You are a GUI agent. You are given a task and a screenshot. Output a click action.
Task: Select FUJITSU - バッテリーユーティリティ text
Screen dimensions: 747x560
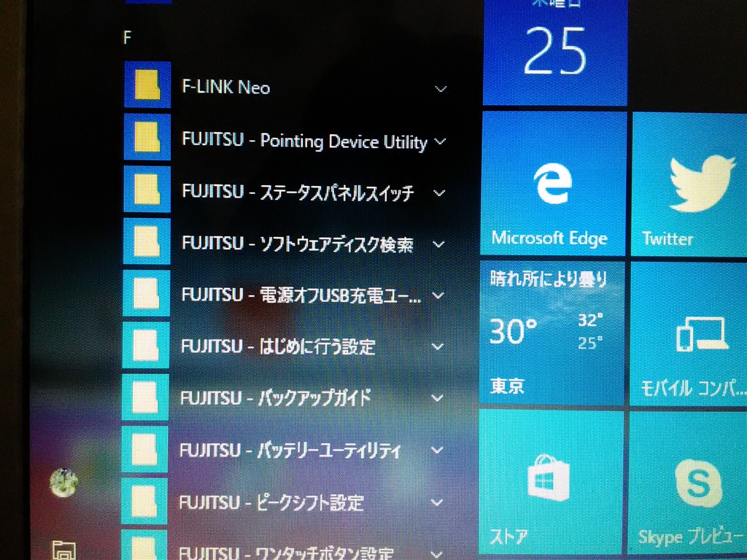click(290, 450)
